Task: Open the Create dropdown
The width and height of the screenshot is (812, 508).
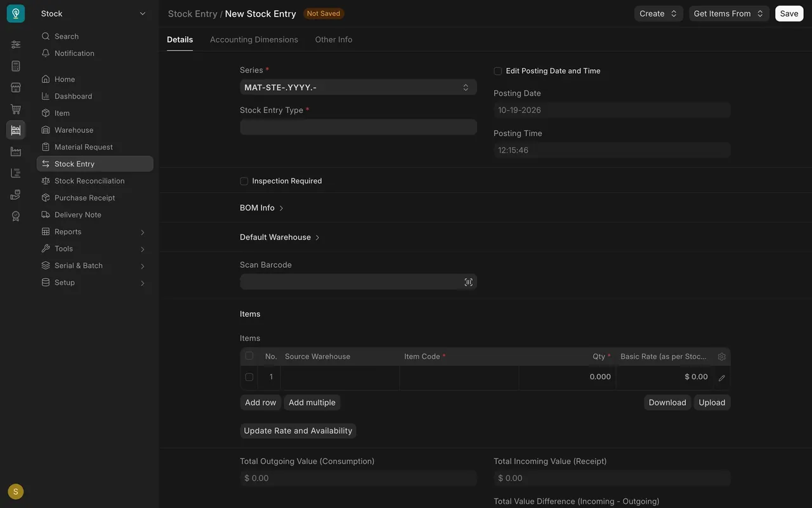Action: (x=658, y=13)
